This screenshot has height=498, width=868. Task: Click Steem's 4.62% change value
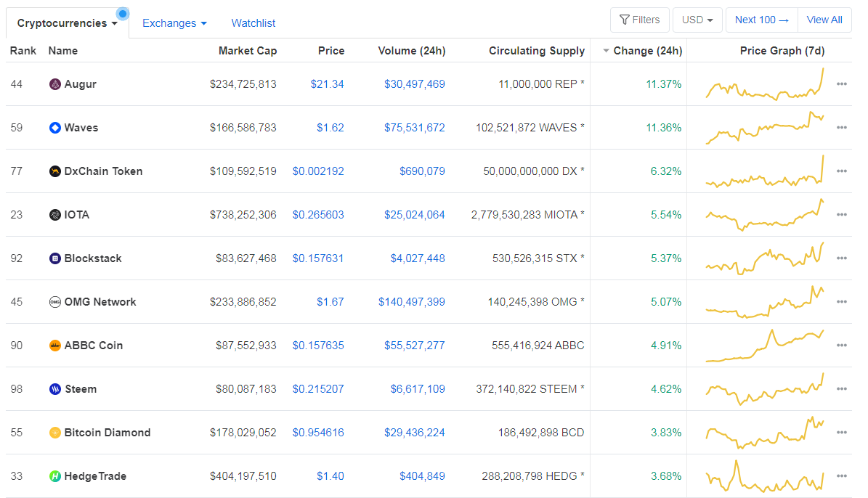tap(666, 389)
